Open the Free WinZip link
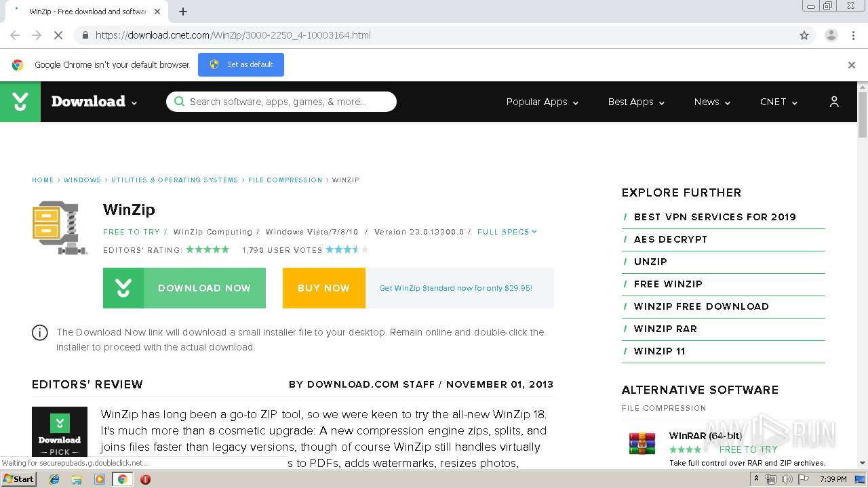The width and height of the screenshot is (868, 488). pyautogui.click(x=668, y=284)
